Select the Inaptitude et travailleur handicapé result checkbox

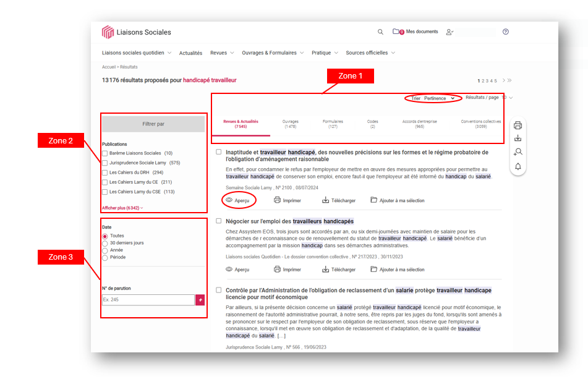(x=219, y=152)
